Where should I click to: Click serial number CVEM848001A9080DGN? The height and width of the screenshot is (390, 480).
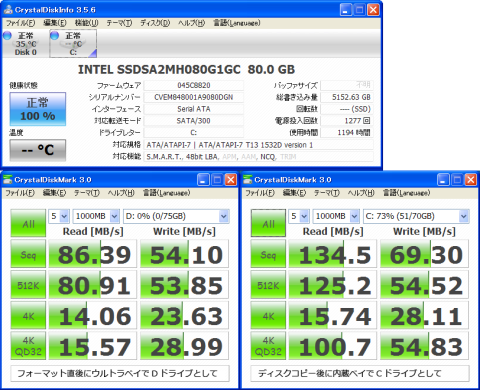pyautogui.click(x=194, y=97)
